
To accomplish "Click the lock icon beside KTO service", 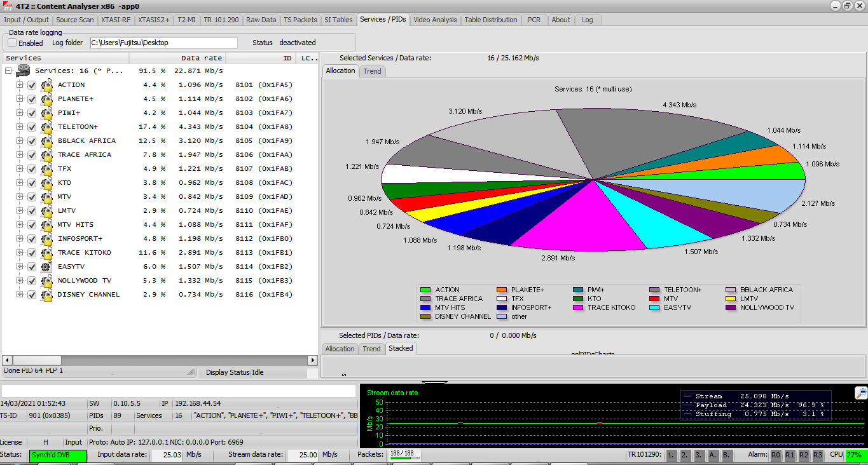I will pos(46,183).
